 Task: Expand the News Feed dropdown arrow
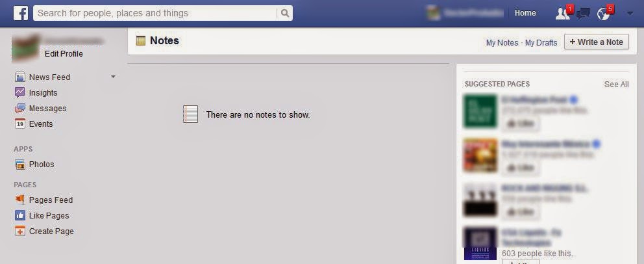(114, 77)
